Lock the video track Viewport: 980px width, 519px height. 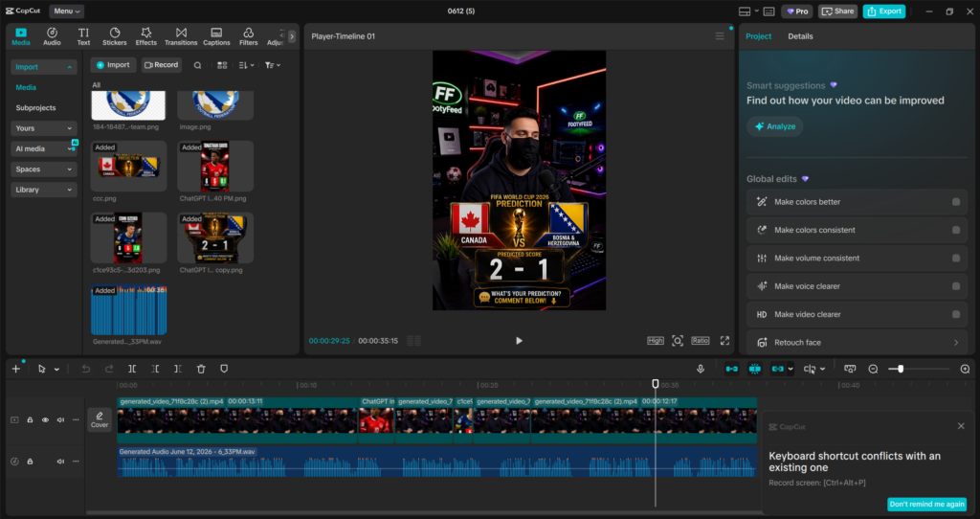pyautogui.click(x=30, y=420)
